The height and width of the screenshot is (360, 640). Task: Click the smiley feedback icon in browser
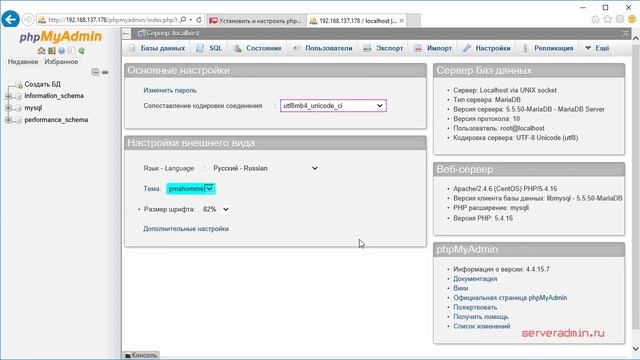tap(632, 19)
